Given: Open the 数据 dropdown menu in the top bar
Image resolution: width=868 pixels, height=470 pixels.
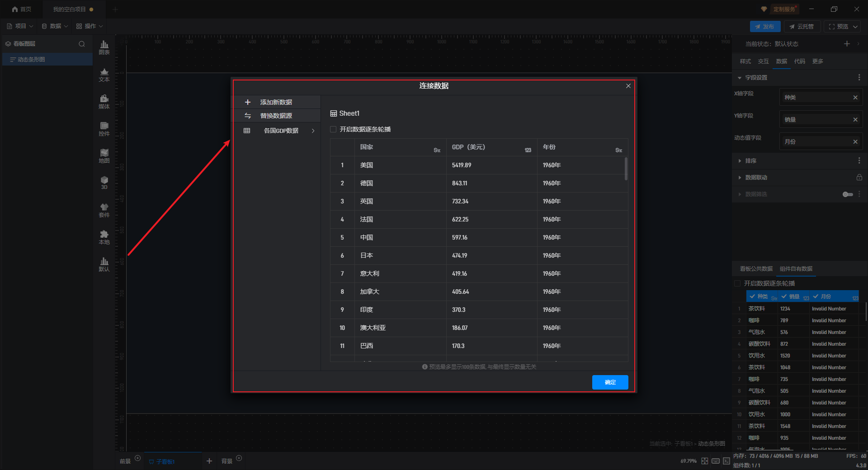Looking at the screenshot, I should pyautogui.click(x=55, y=26).
